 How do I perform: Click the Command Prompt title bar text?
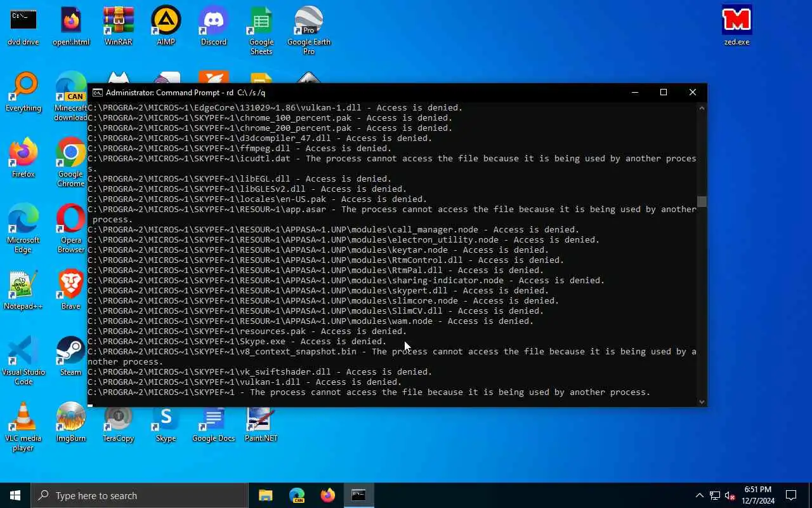(x=185, y=93)
